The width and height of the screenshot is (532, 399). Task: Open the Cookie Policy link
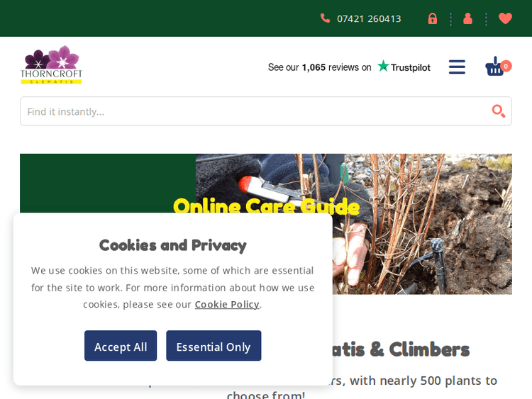point(227,305)
